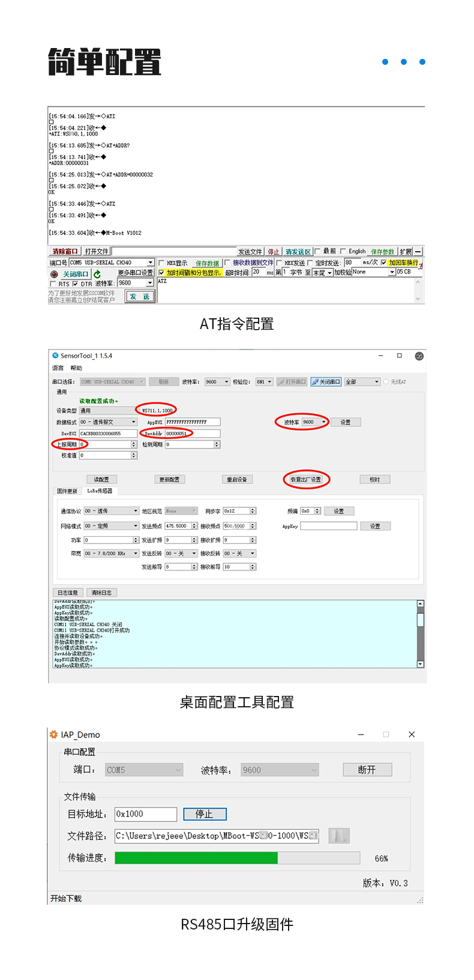
Task: Click the 更新配置 button
Action: tap(170, 479)
